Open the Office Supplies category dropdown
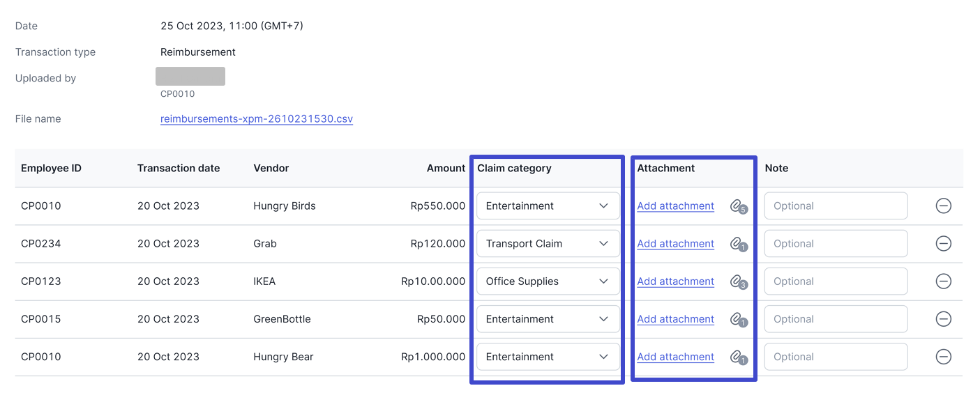Image resolution: width=980 pixels, height=402 pixels. click(x=548, y=281)
